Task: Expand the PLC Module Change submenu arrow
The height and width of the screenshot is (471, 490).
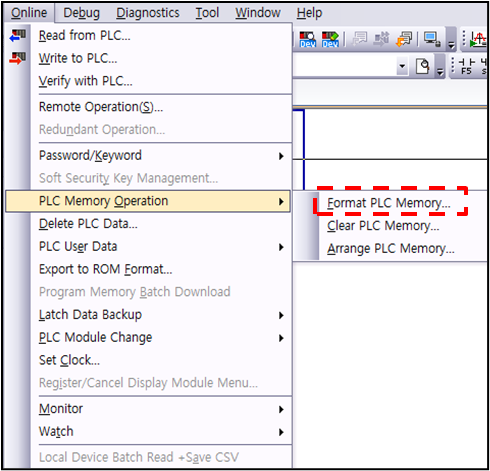Action: (281, 338)
